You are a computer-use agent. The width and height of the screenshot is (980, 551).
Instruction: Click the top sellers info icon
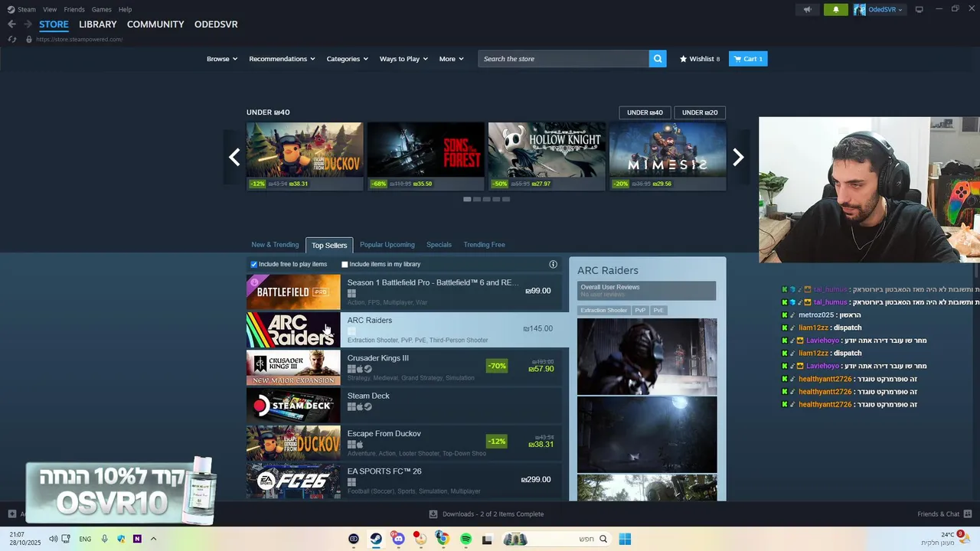coord(553,264)
